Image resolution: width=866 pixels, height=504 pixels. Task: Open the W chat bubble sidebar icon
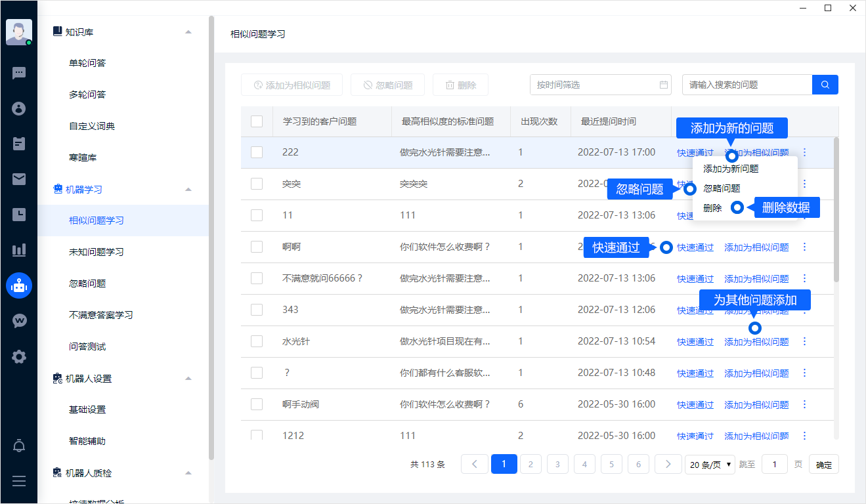click(x=19, y=321)
